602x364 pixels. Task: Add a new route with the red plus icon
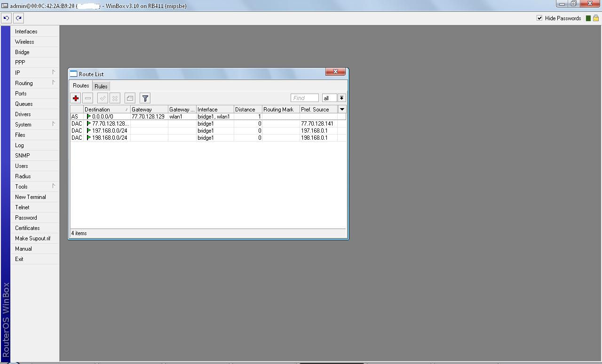pos(75,98)
